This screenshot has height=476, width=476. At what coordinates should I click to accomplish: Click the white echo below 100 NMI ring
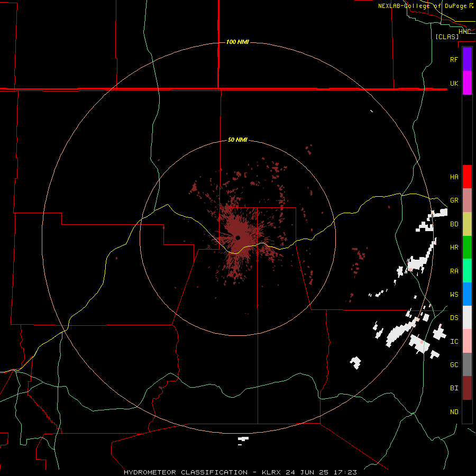(x=243, y=440)
